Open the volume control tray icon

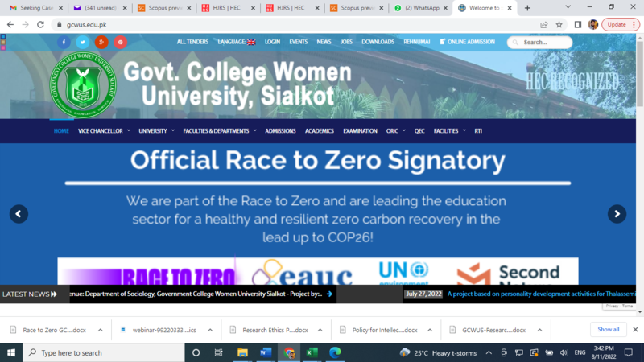[x=564, y=352]
